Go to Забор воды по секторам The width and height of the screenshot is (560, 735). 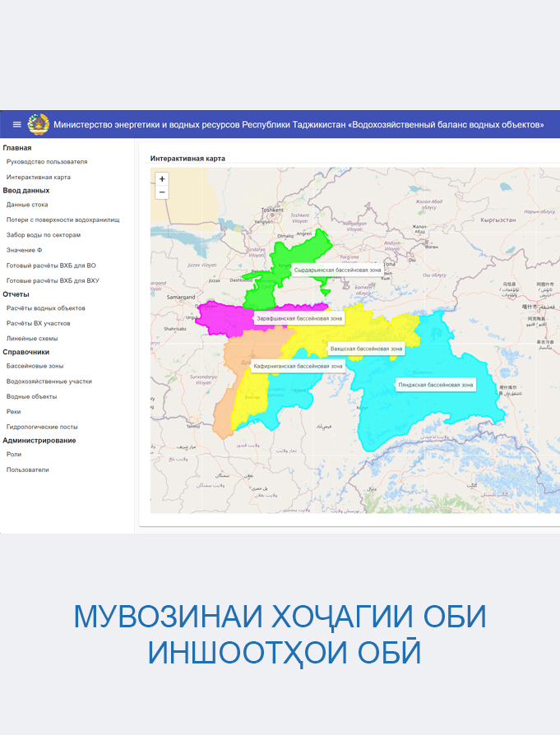44,234
